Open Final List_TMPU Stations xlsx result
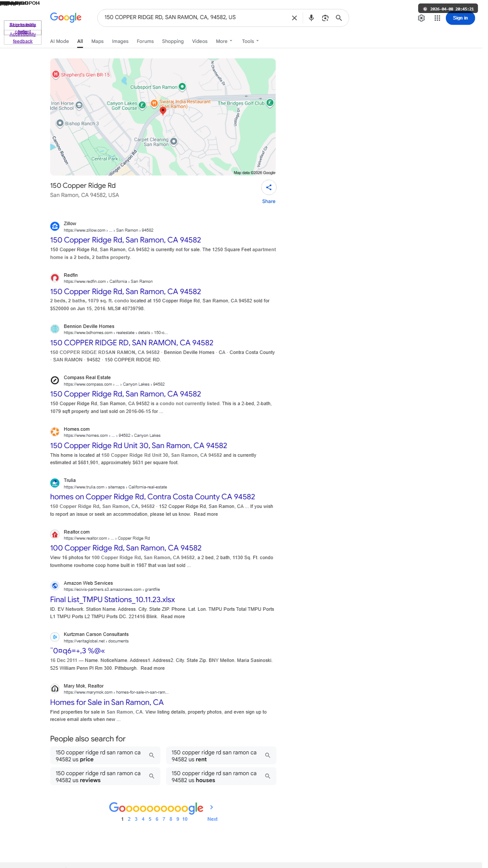The height and width of the screenshot is (868, 488). [112, 599]
